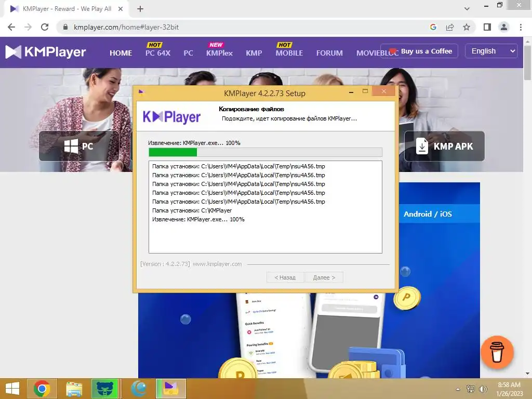The height and width of the screenshot is (399, 532).
Task: Bookmark this page with star icon
Action: point(467,27)
